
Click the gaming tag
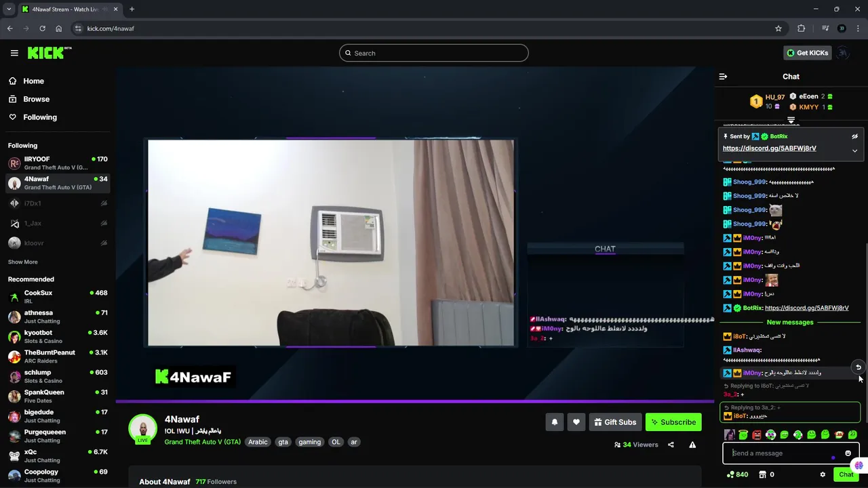point(309,442)
